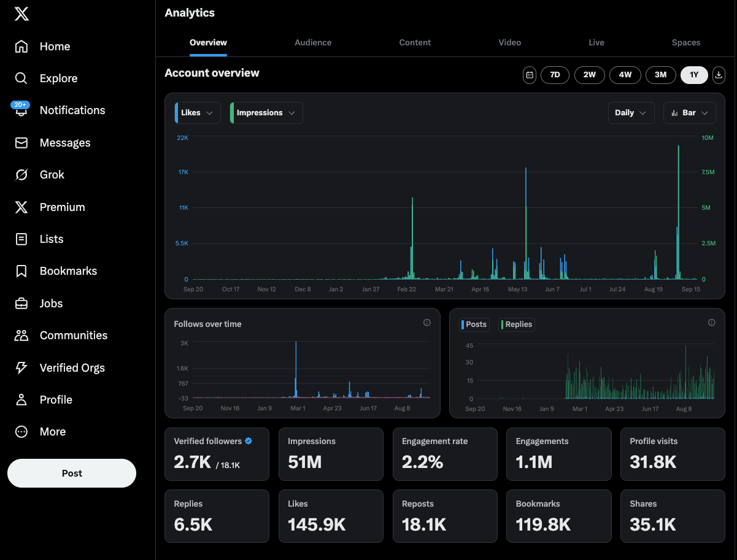Open the Daily granularity dropdown
Viewport: 737px width, 560px height.
[631, 113]
